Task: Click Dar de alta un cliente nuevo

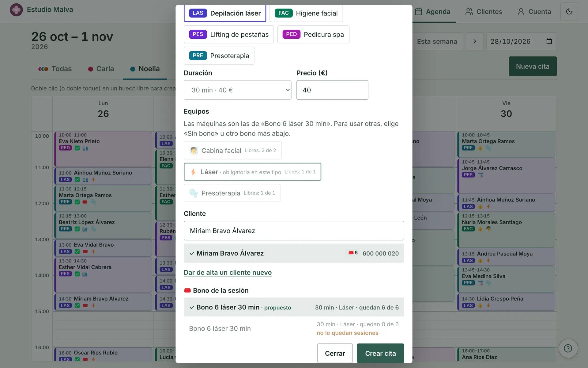Action: pyautogui.click(x=228, y=272)
